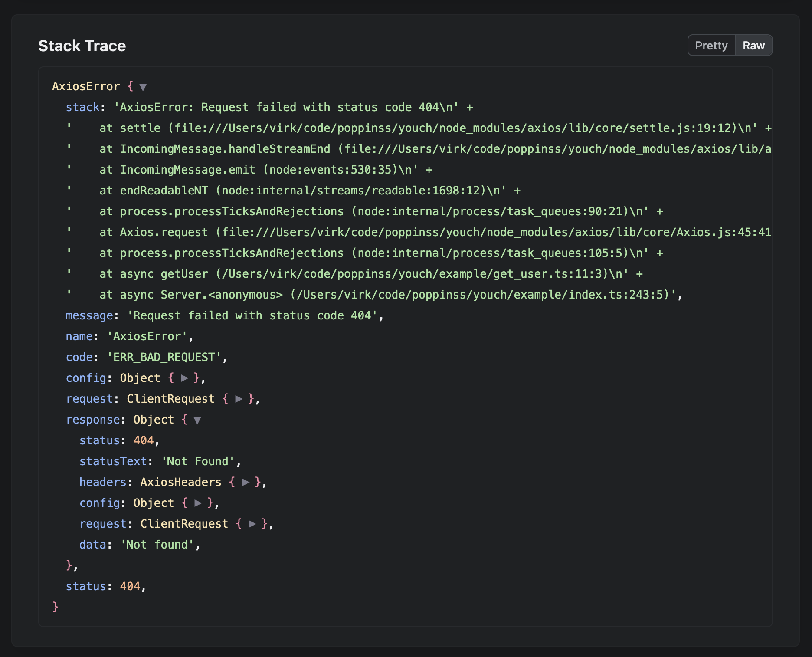812x657 pixels.
Task: Click the 'Not Found' statusText value
Action: click(198, 461)
